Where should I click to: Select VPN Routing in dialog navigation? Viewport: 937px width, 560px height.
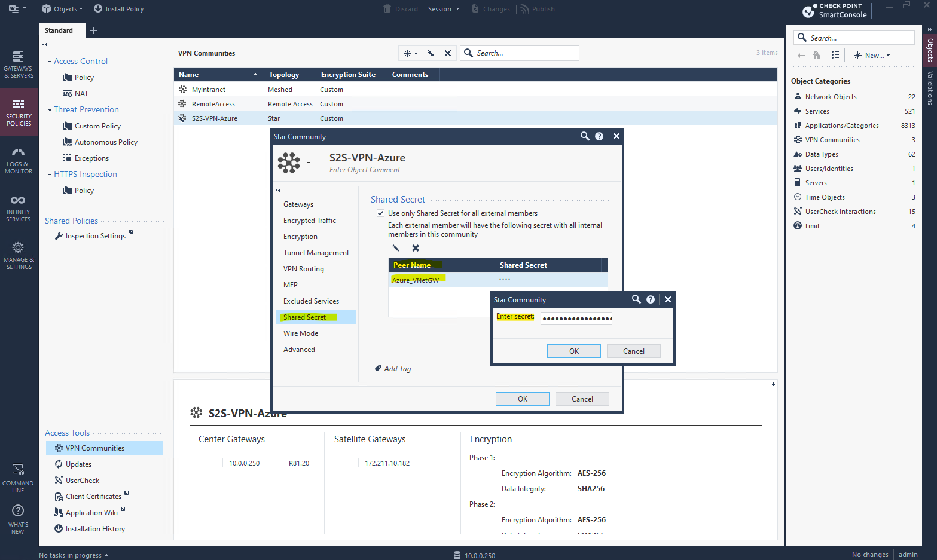(304, 269)
